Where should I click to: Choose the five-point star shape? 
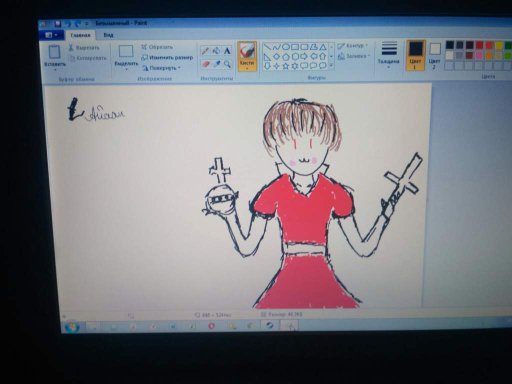pos(286,66)
